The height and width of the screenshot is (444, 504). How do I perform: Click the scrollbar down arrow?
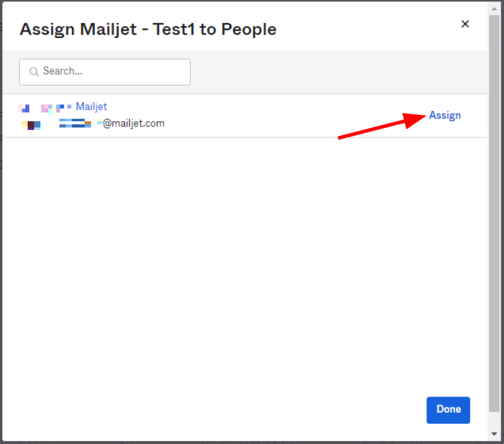tap(494, 434)
